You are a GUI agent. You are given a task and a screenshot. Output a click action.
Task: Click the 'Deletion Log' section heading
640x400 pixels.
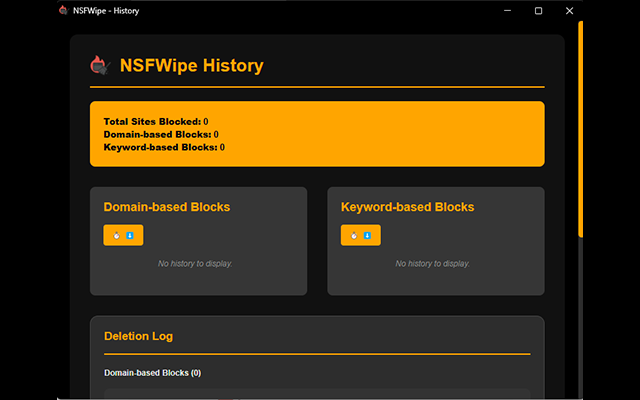click(138, 336)
